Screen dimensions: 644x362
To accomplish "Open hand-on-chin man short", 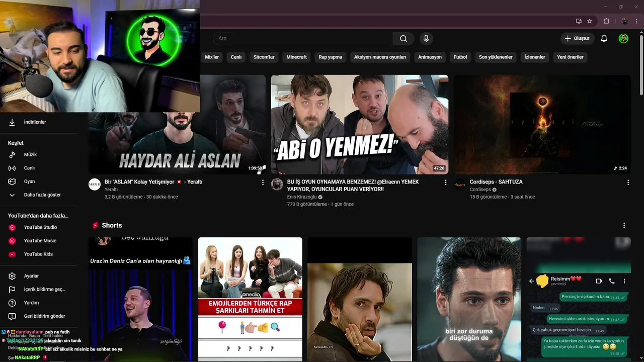I will 360,300.
